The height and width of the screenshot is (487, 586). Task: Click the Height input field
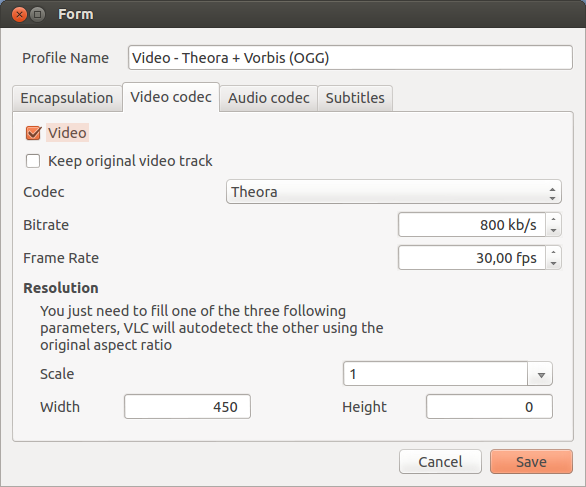tap(489, 407)
